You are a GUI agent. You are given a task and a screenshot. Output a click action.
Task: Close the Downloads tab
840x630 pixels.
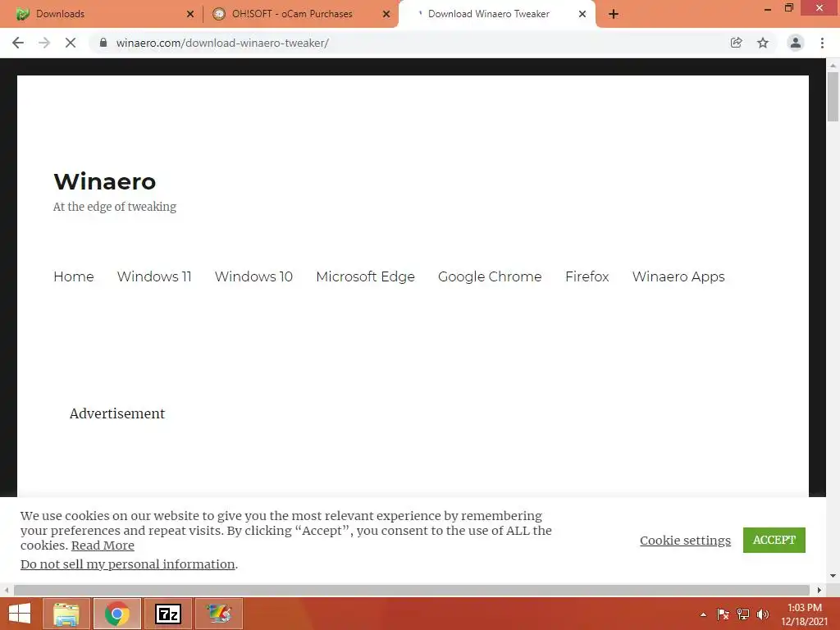[x=190, y=14]
